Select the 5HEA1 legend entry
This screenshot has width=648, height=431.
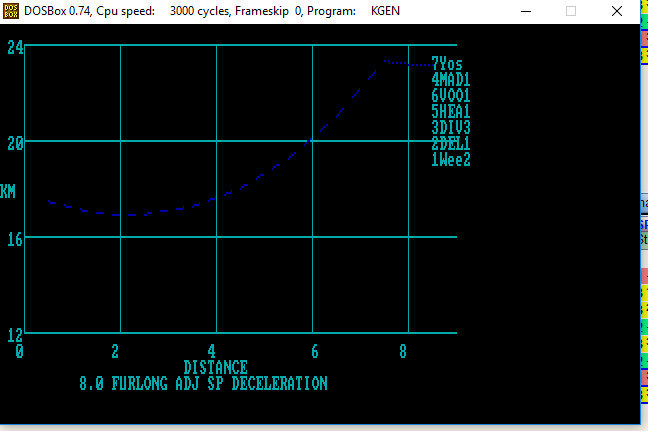pos(450,112)
